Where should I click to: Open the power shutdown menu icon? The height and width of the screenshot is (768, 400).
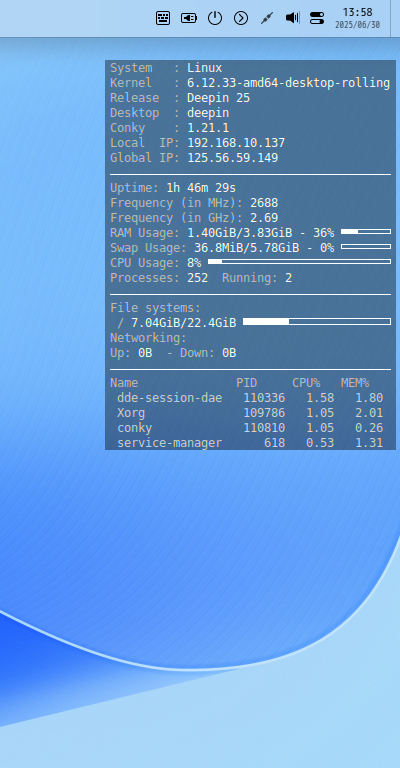coord(215,18)
